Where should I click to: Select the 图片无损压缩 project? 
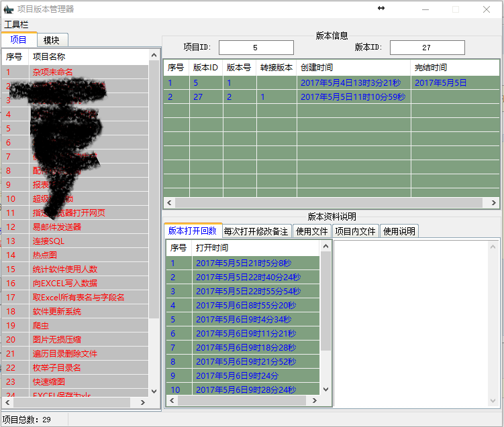coord(57,340)
